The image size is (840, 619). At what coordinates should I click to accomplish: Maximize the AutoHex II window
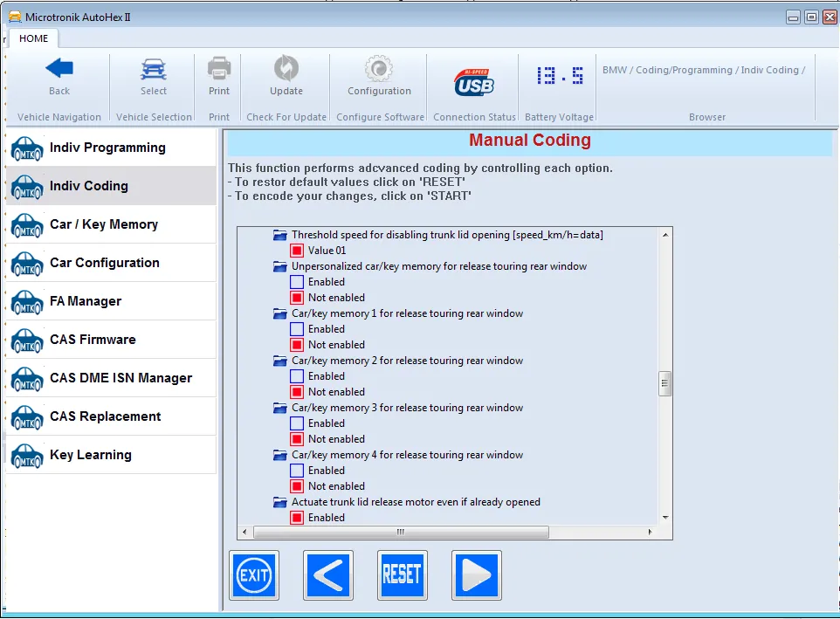click(811, 17)
